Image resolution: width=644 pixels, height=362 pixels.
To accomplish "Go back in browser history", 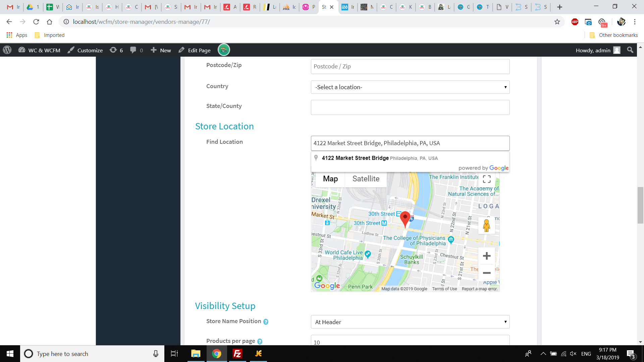I will [x=9, y=22].
